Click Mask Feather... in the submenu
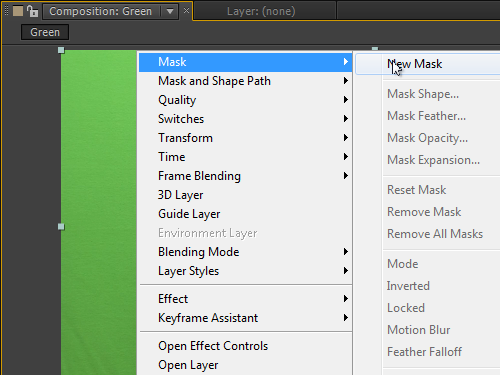Screen dimensions: 500x375 pos(426,116)
